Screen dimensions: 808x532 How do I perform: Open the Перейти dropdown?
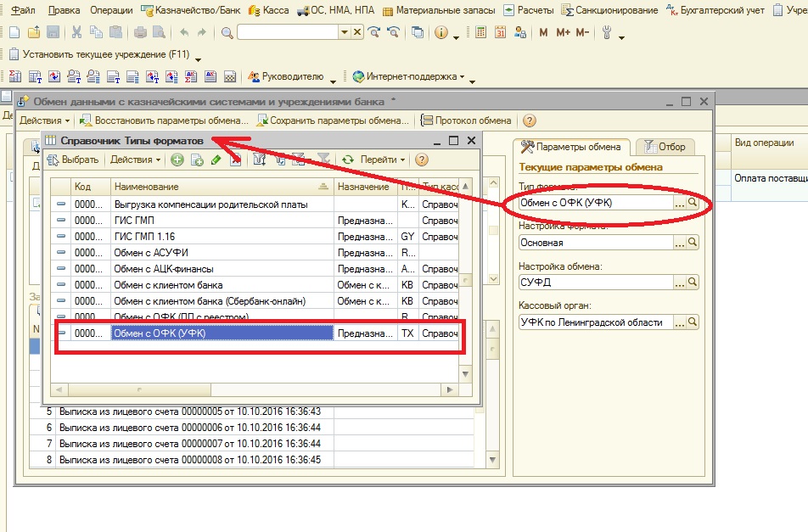pyautogui.click(x=383, y=160)
